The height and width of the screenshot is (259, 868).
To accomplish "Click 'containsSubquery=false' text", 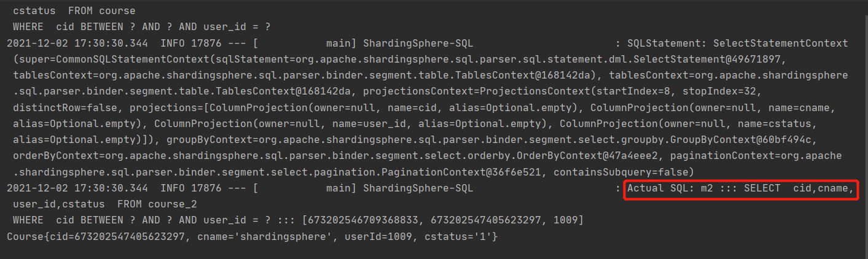I will click(620, 172).
